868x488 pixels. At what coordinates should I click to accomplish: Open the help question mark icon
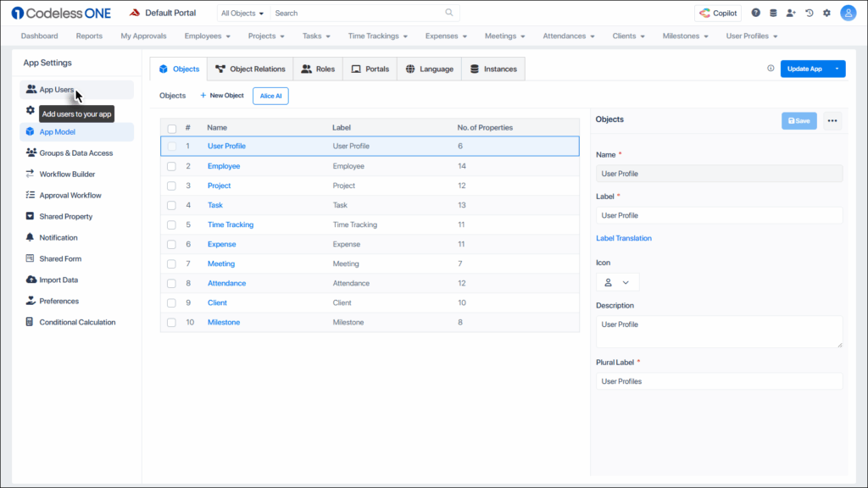[x=755, y=13]
